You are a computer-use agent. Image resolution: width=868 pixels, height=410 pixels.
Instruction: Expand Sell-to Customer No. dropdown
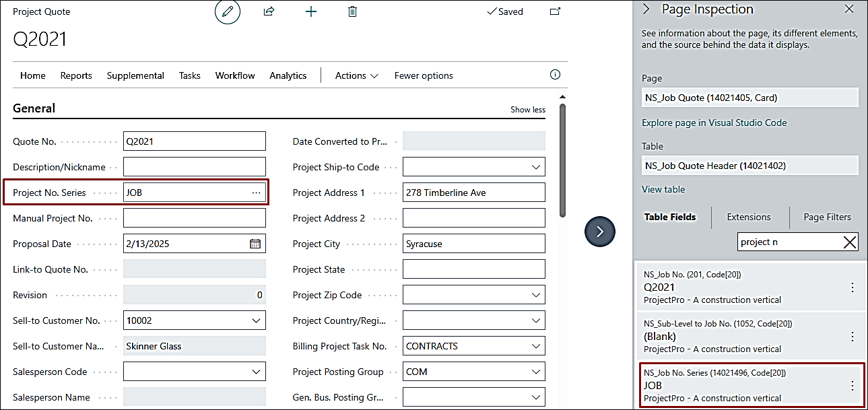click(256, 320)
